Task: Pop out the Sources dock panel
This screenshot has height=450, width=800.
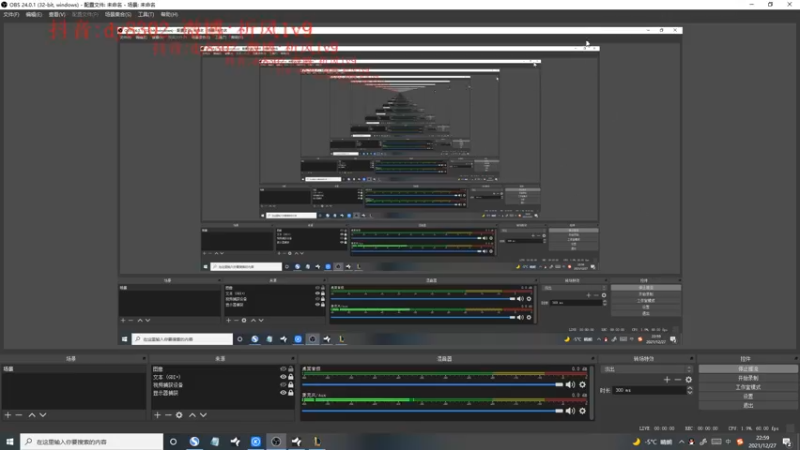Action: click(x=293, y=359)
